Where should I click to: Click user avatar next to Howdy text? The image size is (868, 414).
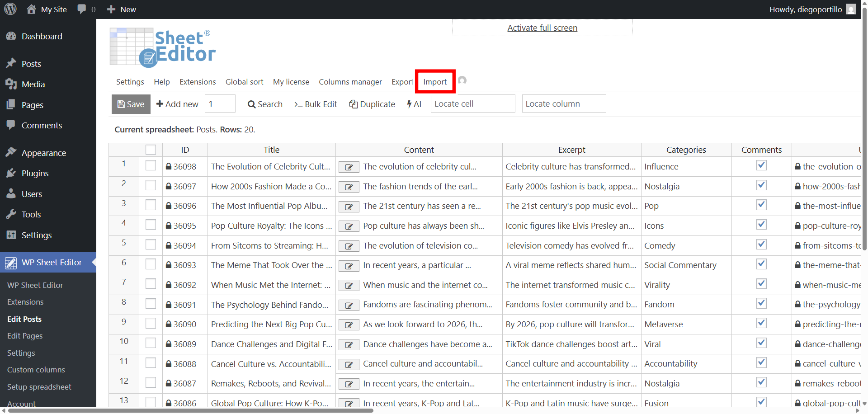pyautogui.click(x=851, y=9)
